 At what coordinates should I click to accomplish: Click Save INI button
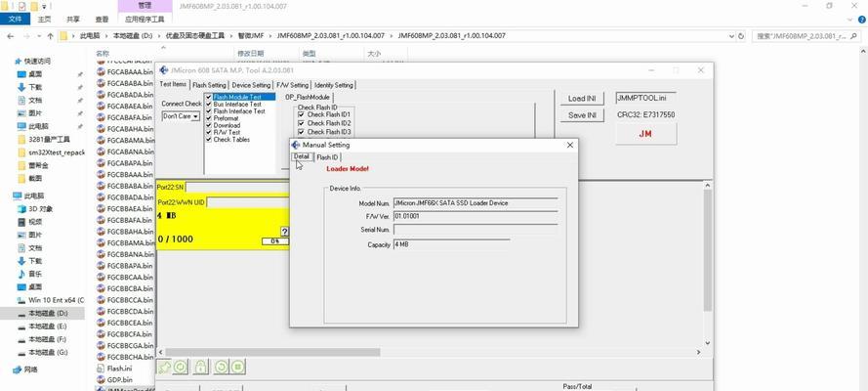[582, 115]
